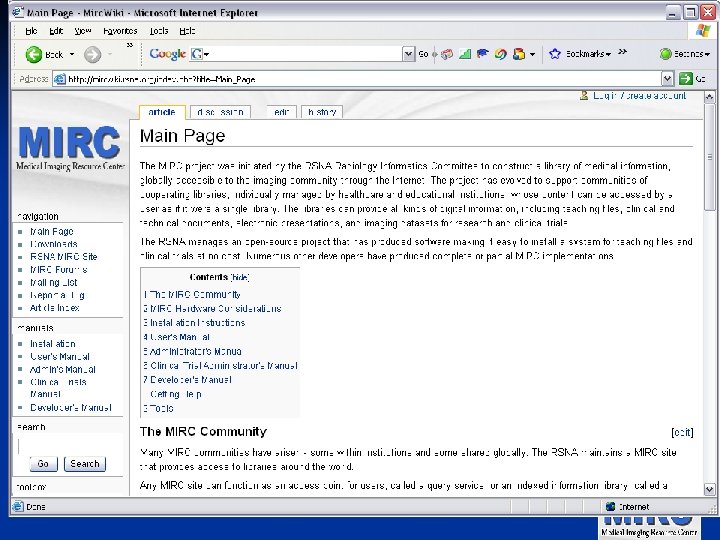Click the page icon beside Done in status bar
Screen dimensions: 720x540
tap(18, 506)
